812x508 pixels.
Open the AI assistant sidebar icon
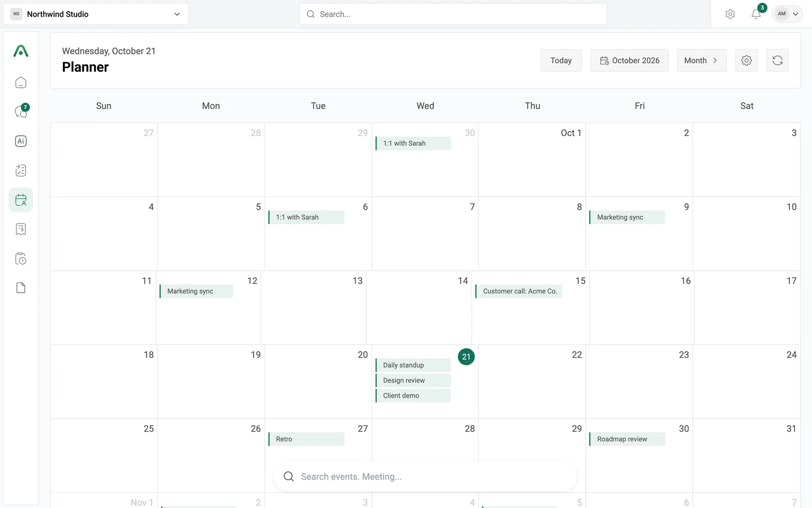coord(21,141)
